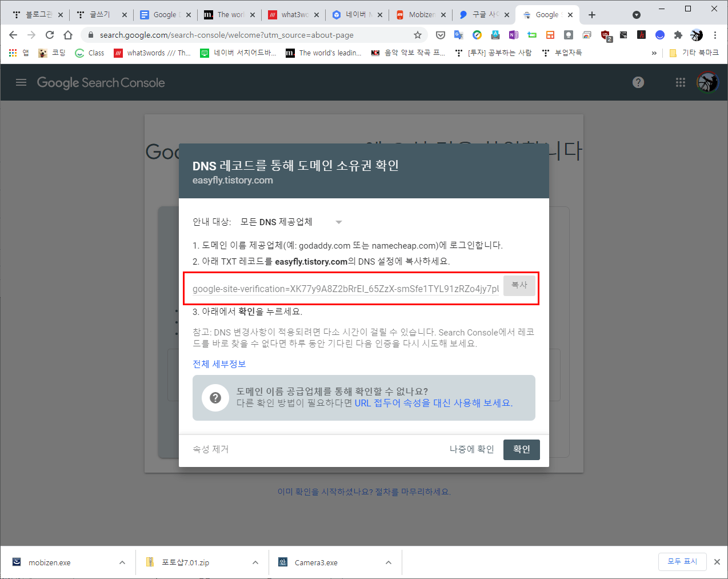Open the Pocket extension icon
The width and height of the screenshot is (728, 579).
(441, 35)
